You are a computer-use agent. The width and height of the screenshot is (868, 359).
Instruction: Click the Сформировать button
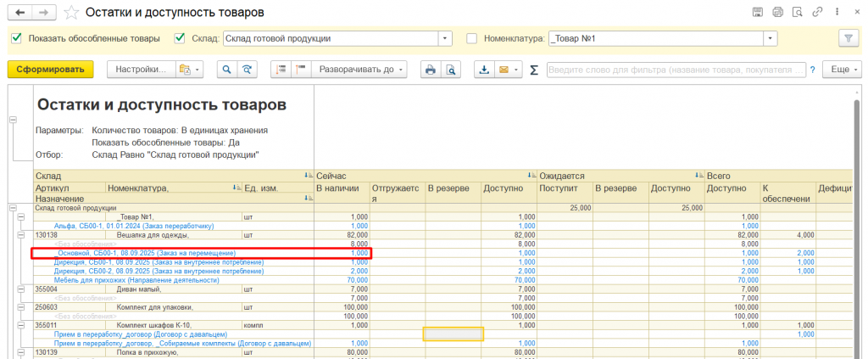(x=50, y=70)
